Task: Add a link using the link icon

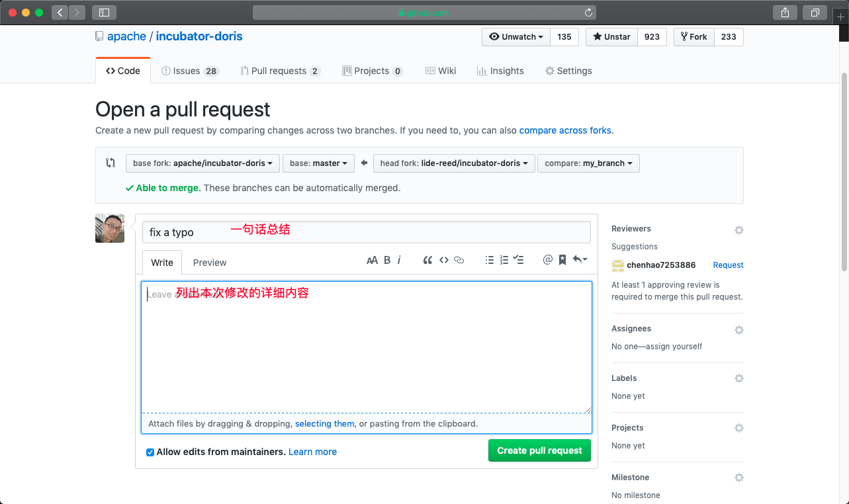Action: coord(459,261)
